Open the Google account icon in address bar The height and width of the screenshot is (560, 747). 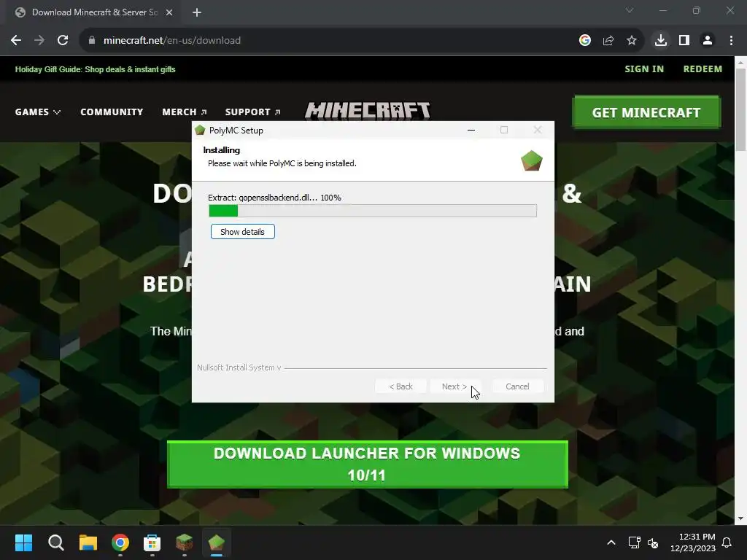[585, 41]
